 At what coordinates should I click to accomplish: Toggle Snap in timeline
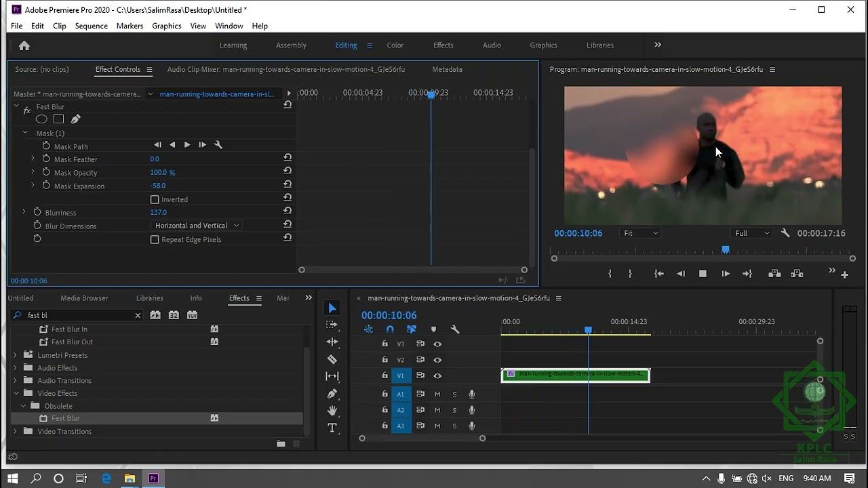pos(390,329)
